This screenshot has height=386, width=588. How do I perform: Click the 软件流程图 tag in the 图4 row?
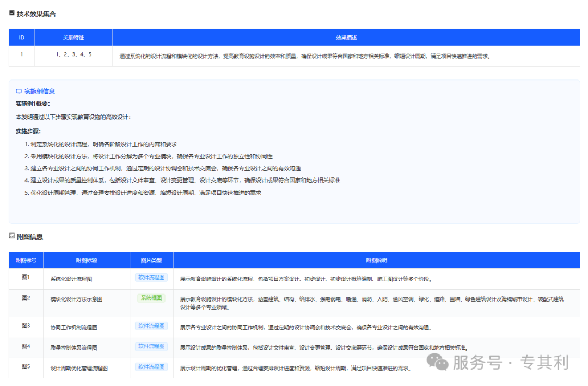pyautogui.click(x=151, y=346)
